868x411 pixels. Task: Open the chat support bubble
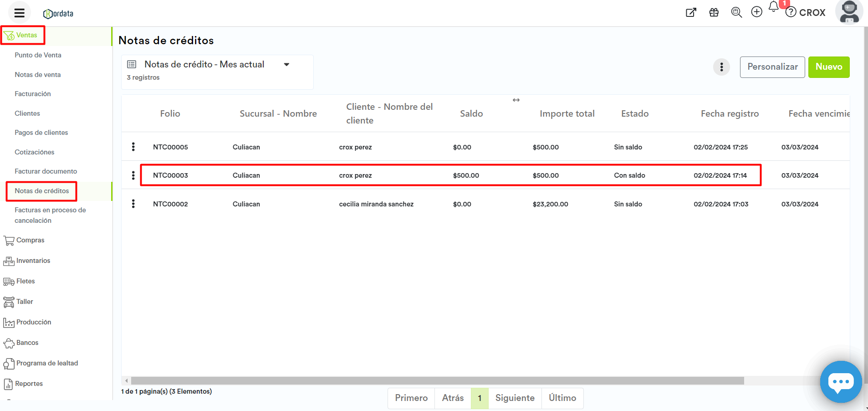tap(840, 381)
